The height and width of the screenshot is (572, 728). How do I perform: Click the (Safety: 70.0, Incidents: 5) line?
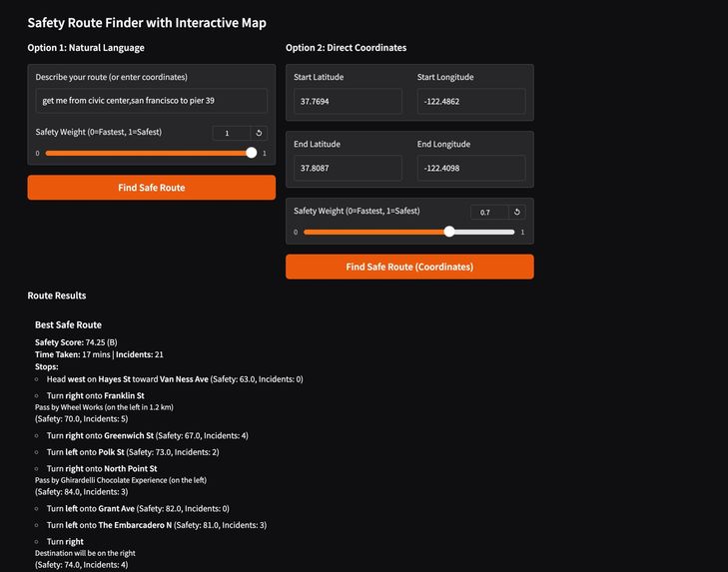tap(81, 419)
